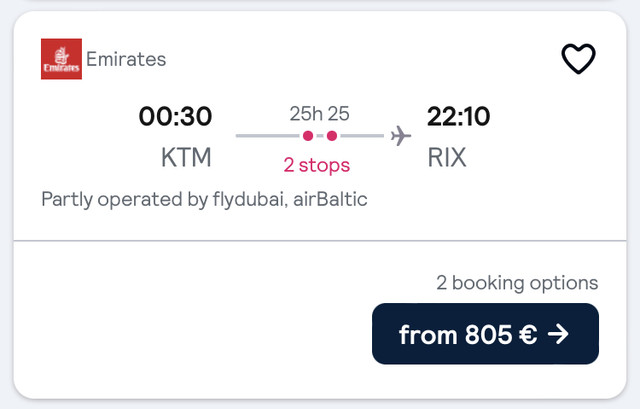Click the first stop dot on route
This screenshot has height=409, width=640.
tap(308, 135)
